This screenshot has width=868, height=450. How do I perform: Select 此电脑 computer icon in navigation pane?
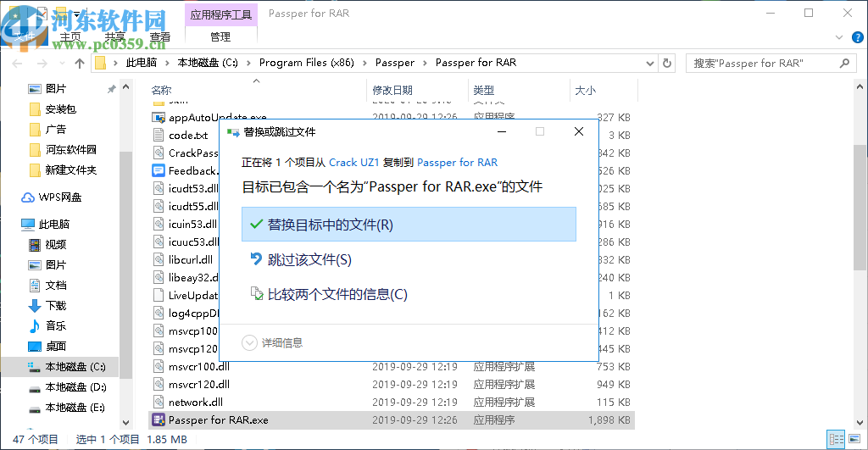28,225
